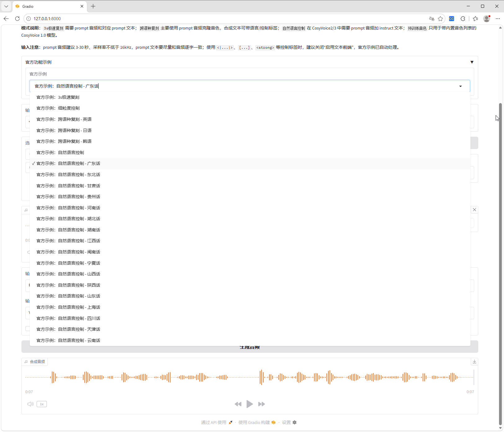Select option 跨语种复刻 - 英语
The width and height of the screenshot is (504, 432).
[250, 119]
